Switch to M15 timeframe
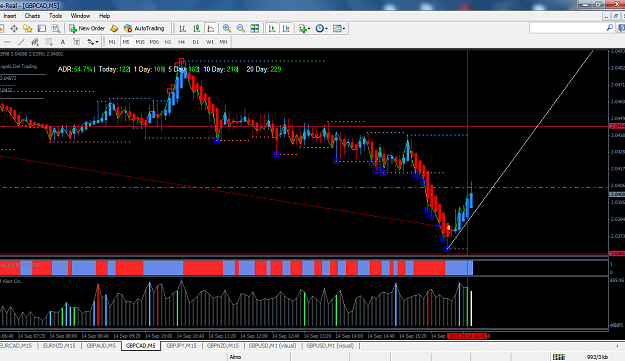Image resolution: width=625 pixels, height=361 pixels. point(140,42)
